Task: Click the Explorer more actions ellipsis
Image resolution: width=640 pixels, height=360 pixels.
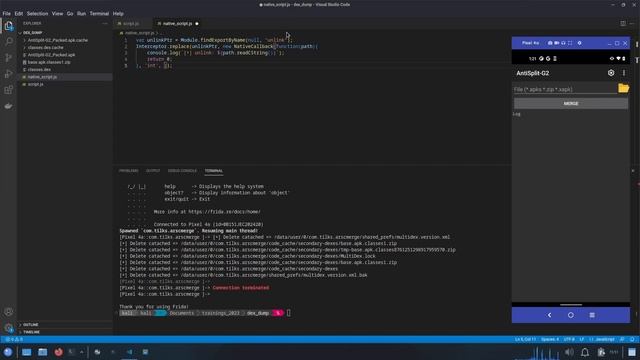Action: 105,24
